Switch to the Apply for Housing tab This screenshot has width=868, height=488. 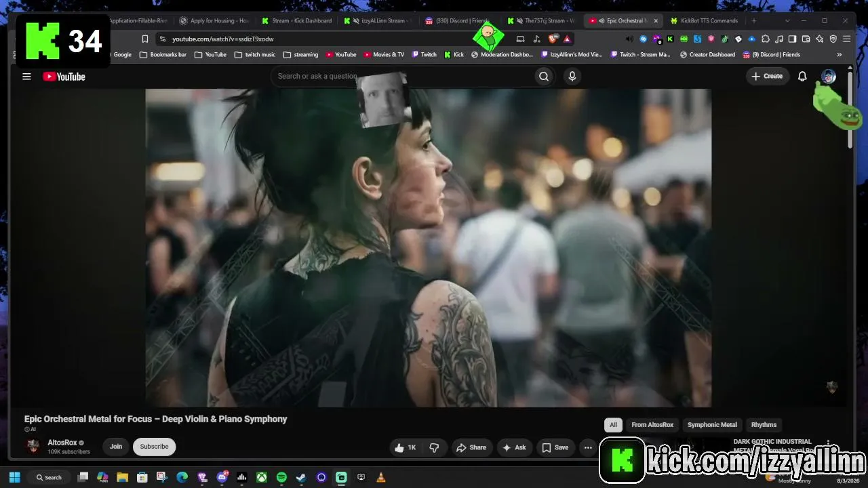click(x=214, y=21)
